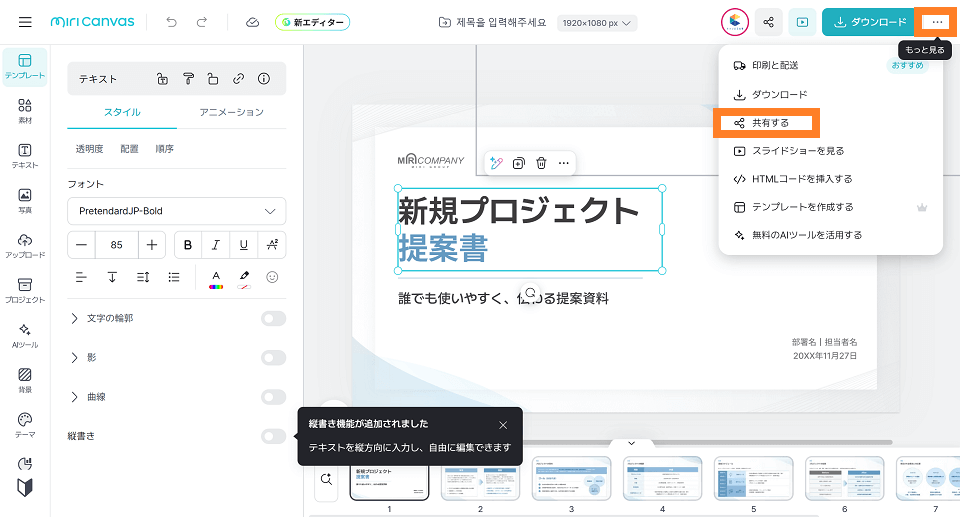Click the undo arrow in top bar
The width and height of the screenshot is (960, 517).
point(172,22)
